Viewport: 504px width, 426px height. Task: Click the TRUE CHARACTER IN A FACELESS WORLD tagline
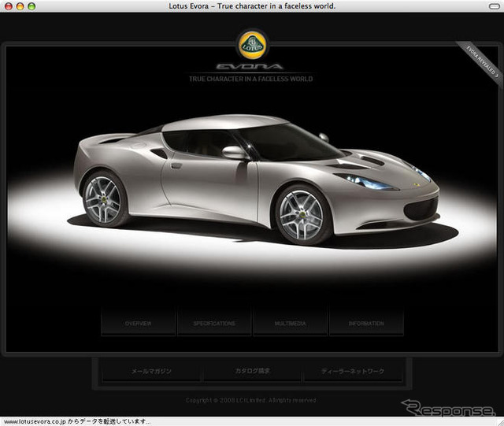pyautogui.click(x=250, y=79)
